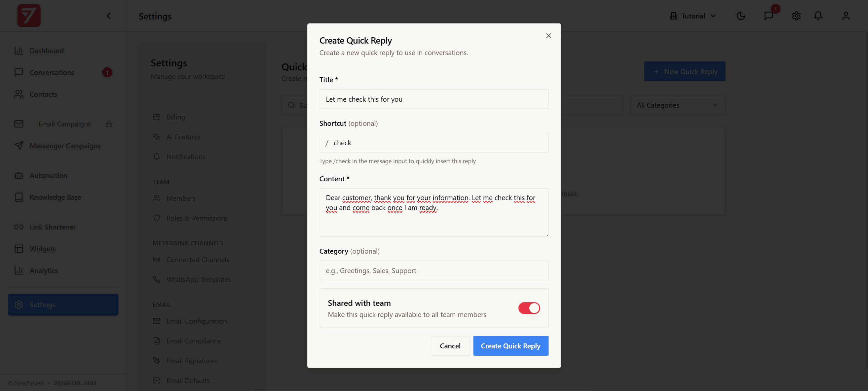
Task: Click the Automation robot icon
Action: coord(19,175)
